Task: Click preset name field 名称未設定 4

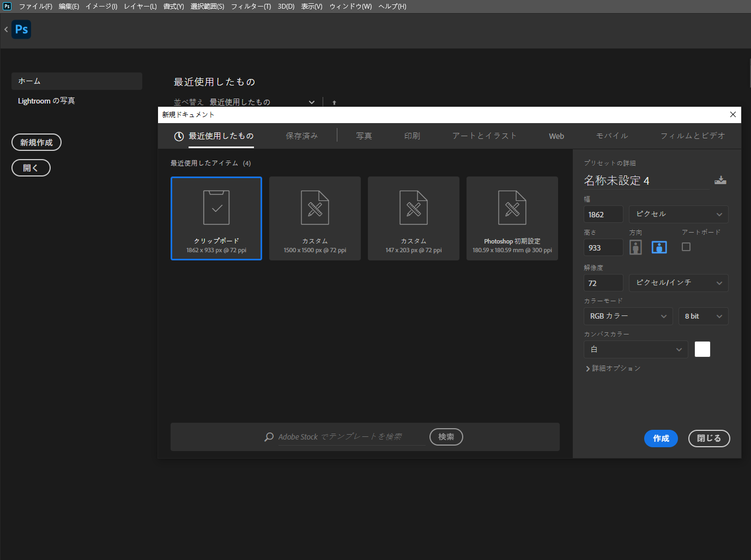Action: click(x=646, y=181)
